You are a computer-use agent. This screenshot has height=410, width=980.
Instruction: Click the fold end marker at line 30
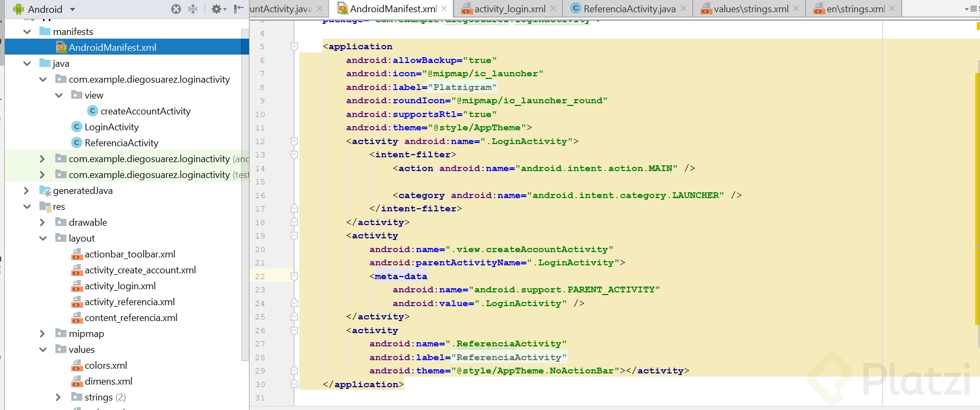(294, 384)
